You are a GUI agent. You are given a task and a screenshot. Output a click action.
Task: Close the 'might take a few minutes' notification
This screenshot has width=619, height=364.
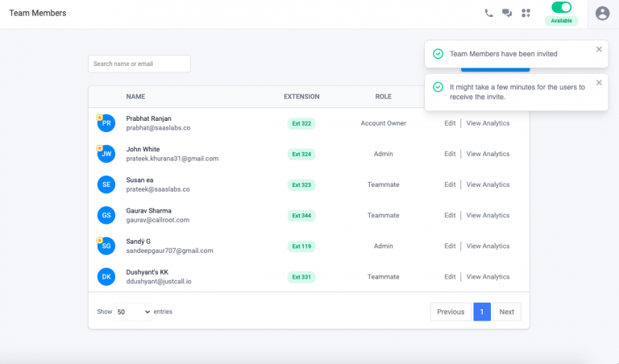(x=599, y=82)
